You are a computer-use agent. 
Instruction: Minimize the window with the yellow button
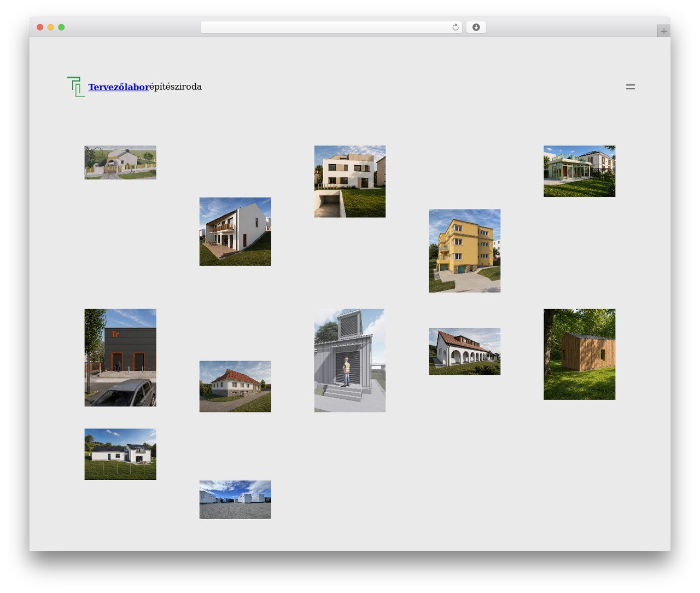click(51, 27)
